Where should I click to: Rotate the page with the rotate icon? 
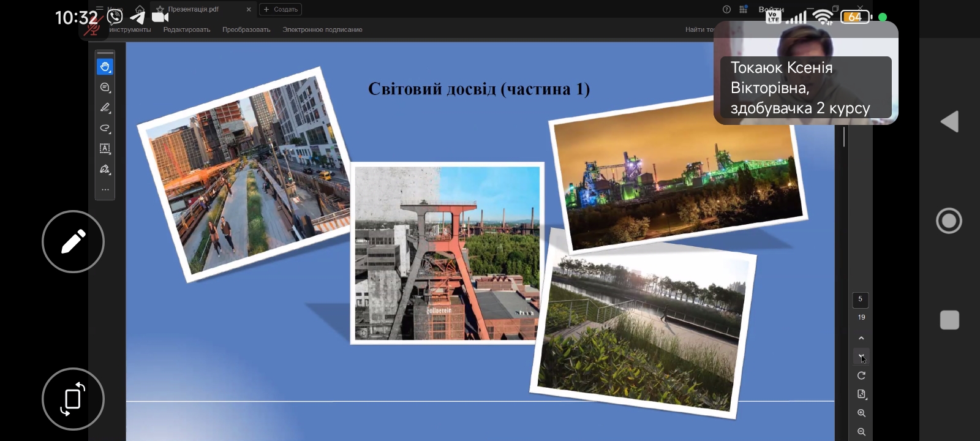(x=861, y=375)
